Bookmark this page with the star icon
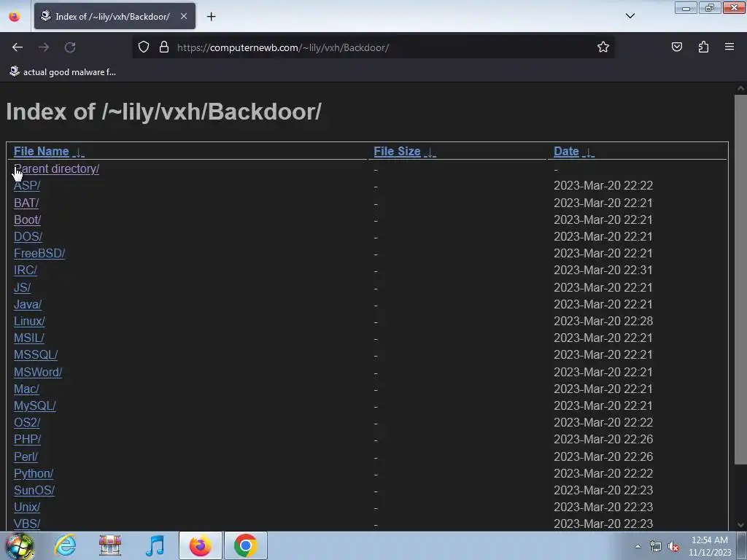The image size is (747, 560). coord(603,47)
